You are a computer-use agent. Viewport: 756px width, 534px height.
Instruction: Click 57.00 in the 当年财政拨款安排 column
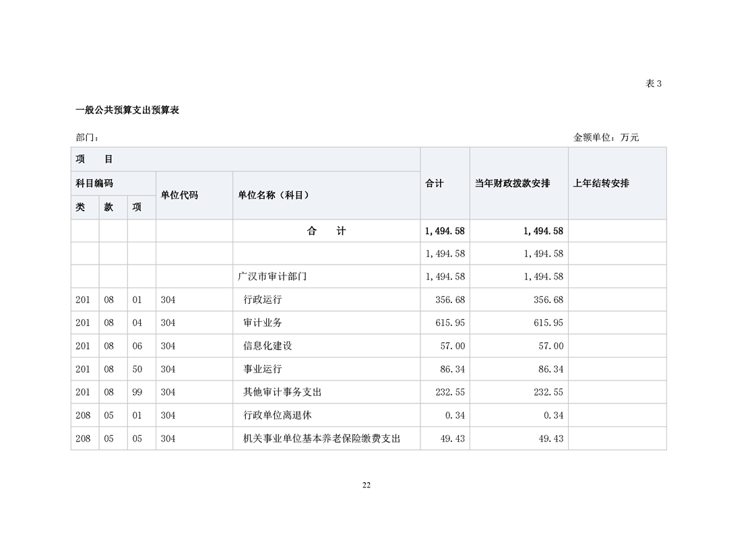point(552,346)
